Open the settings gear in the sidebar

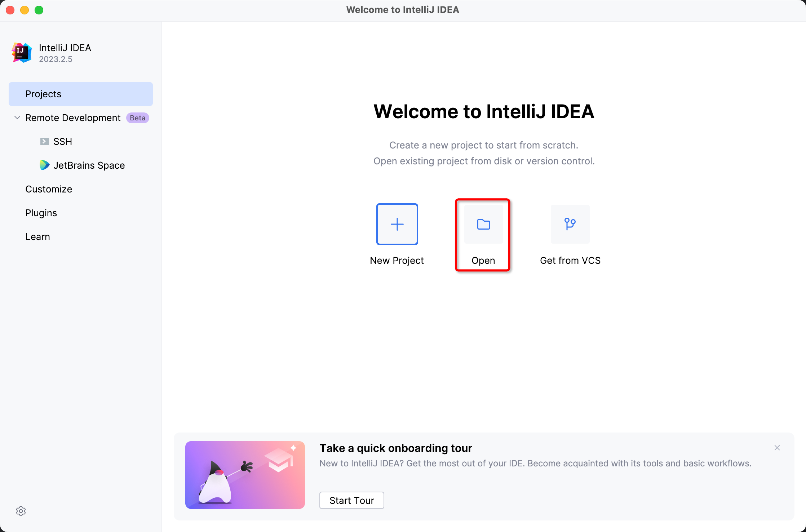click(x=21, y=511)
